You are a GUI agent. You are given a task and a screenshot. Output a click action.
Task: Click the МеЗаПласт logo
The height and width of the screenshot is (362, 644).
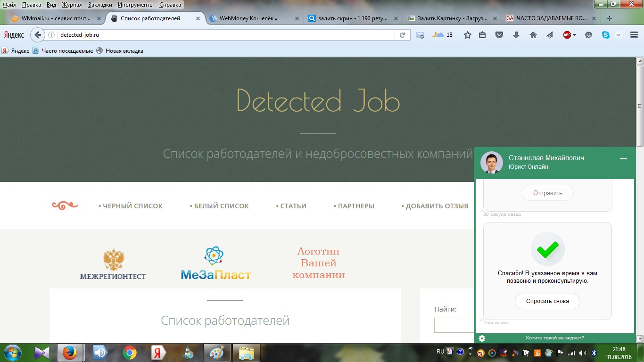pyautogui.click(x=216, y=263)
